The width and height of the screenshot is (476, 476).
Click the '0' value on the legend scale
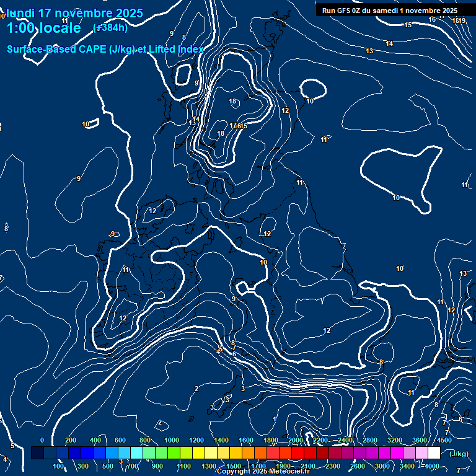pos(42,440)
